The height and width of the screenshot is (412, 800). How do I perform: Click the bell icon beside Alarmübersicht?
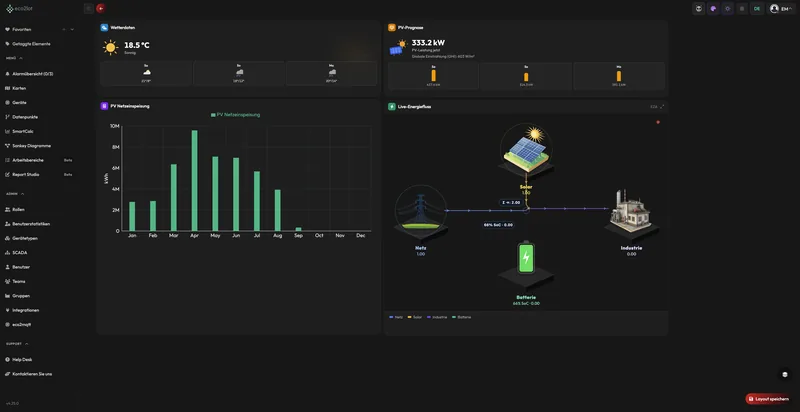(x=7, y=74)
